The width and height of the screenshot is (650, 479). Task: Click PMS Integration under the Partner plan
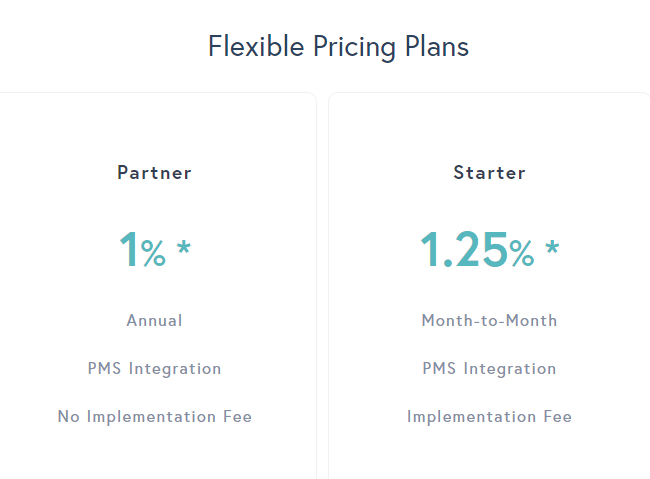coord(154,369)
